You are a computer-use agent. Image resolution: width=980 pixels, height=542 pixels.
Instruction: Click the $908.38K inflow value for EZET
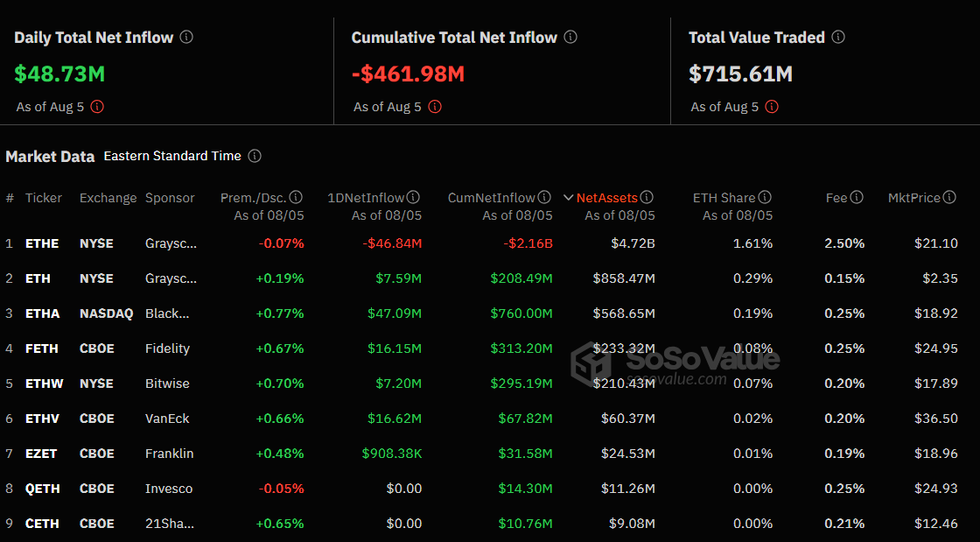pyautogui.click(x=392, y=454)
